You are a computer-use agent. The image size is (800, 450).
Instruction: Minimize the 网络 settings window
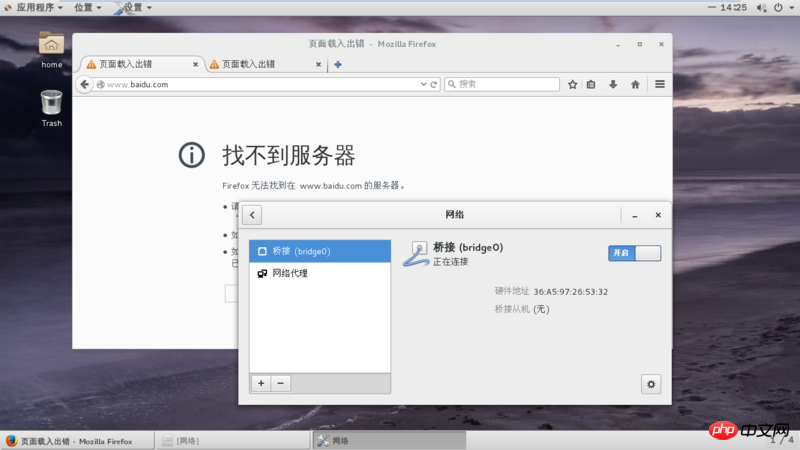click(x=635, y=215)
